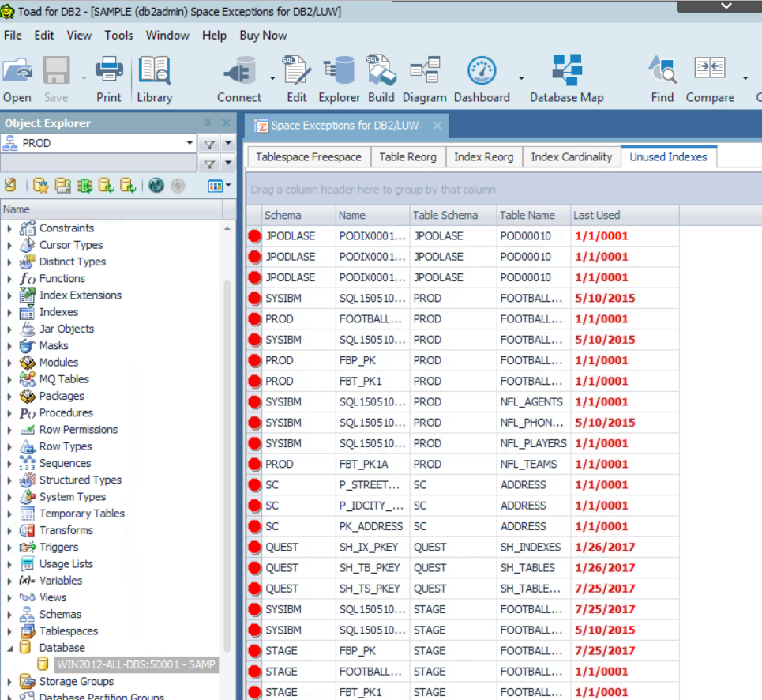
Task: Click the red status dot in SH_TB_PKEY row
Action: (254, 568)
